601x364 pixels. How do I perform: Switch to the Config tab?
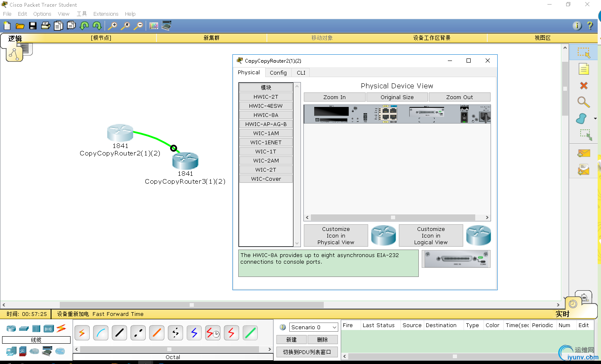point(278,73)
